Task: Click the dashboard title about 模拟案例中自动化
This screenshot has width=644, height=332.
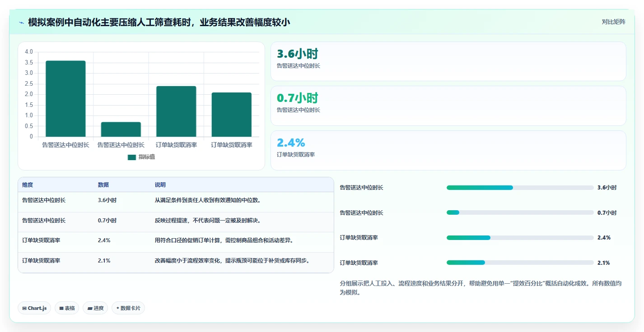Action: (x=159, y=22)
